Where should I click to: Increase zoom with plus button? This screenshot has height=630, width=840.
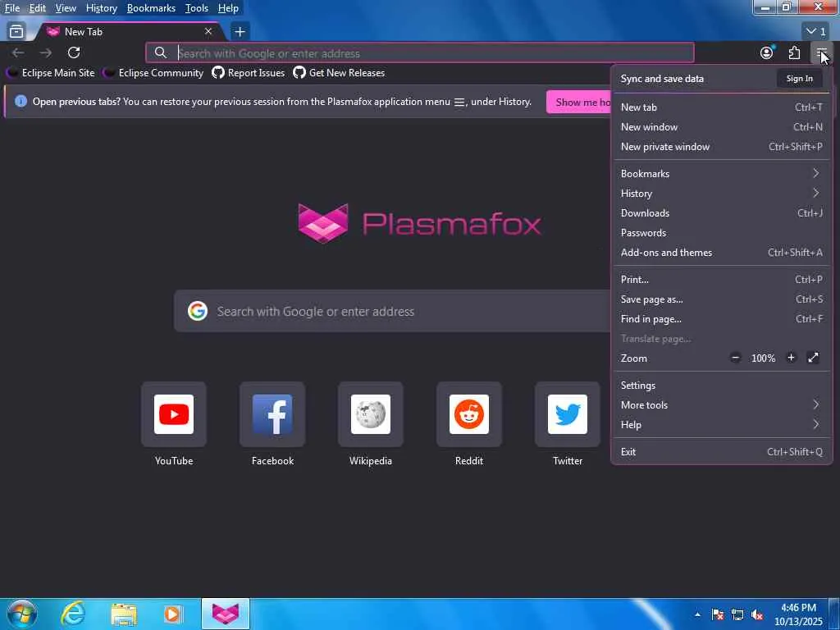[791, 358]
